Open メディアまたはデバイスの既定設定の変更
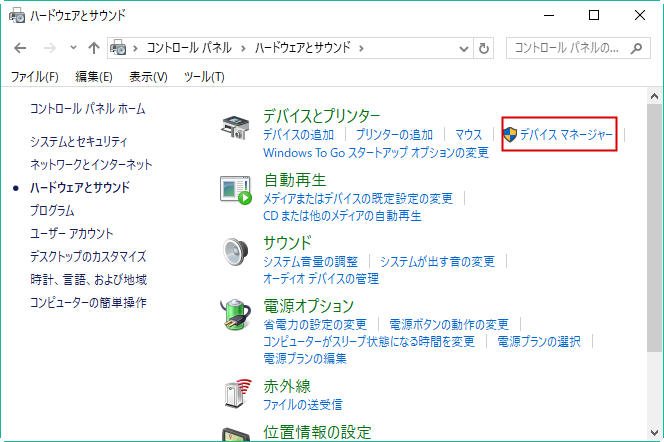This screenshot has height=442, width=664. [x=358, y=198]
